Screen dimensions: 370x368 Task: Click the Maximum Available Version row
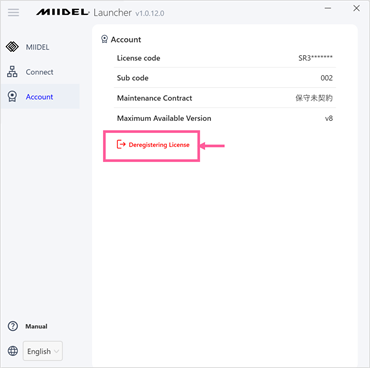225,118
